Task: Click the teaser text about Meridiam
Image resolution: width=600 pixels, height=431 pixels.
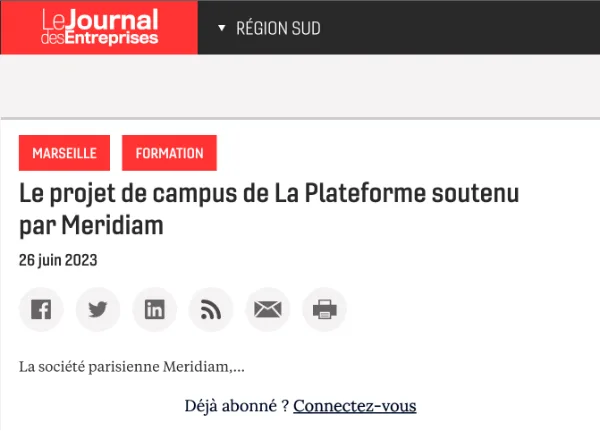Action: tap(132, 367)
